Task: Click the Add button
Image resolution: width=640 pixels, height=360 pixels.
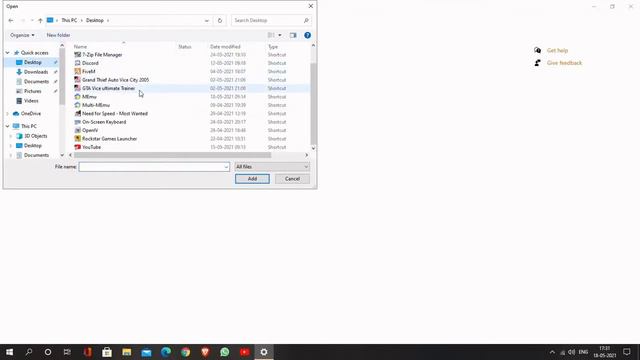Action: 252,179
